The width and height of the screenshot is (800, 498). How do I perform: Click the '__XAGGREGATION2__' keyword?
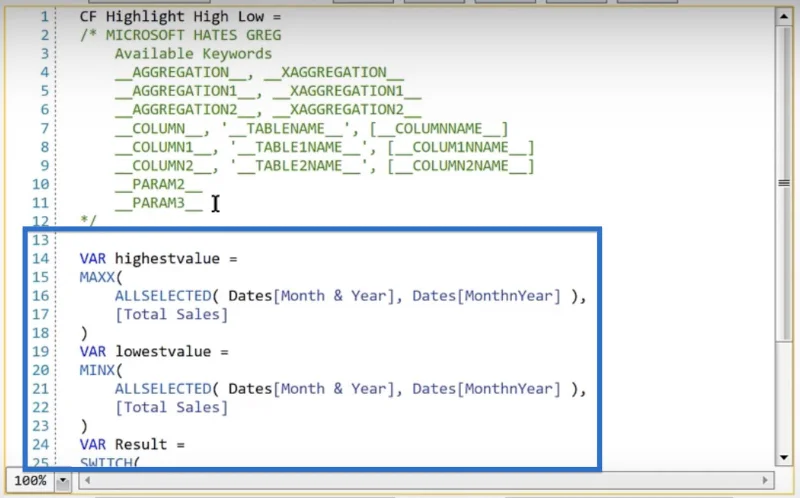pos(347,110)
